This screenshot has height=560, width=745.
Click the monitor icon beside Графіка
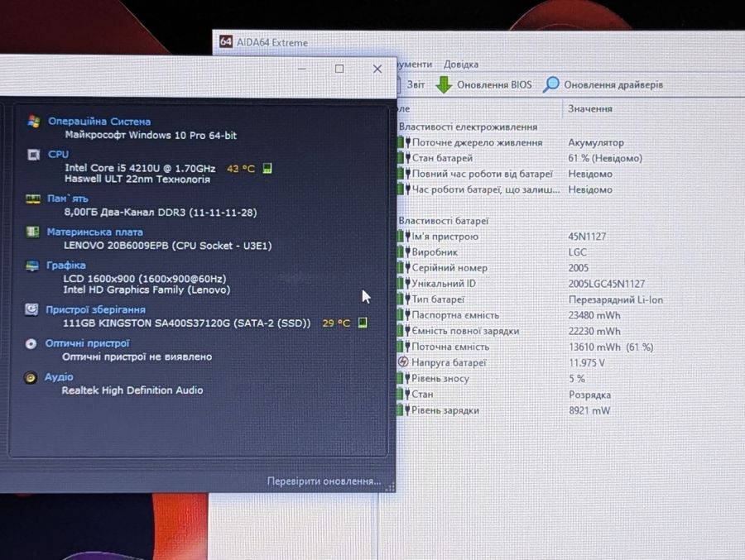pos(31,266)
